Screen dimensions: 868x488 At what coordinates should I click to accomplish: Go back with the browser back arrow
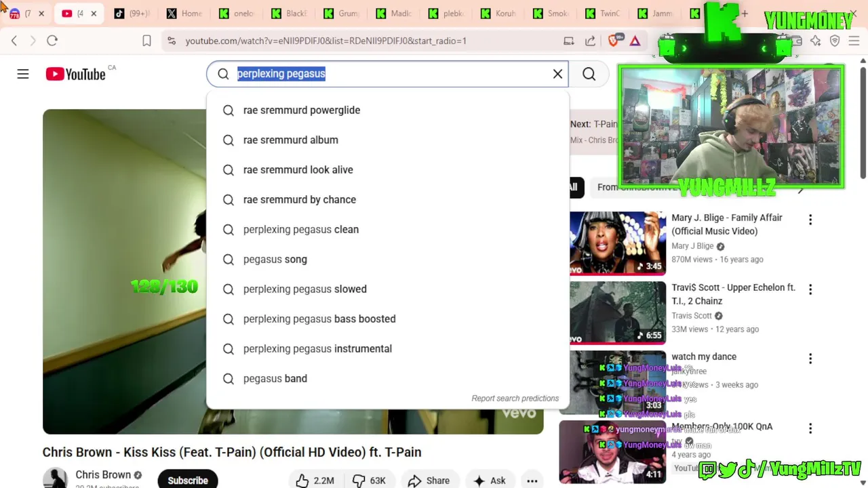click(x=14, y=41)
